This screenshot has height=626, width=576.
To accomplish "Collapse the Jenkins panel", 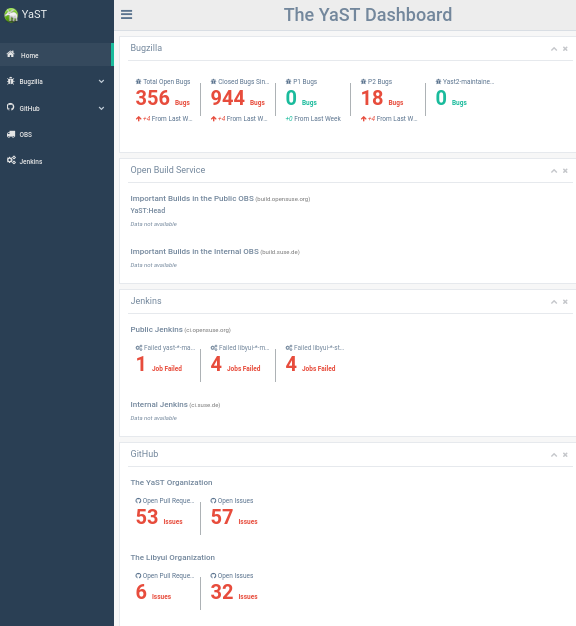I will pos(554,302).
